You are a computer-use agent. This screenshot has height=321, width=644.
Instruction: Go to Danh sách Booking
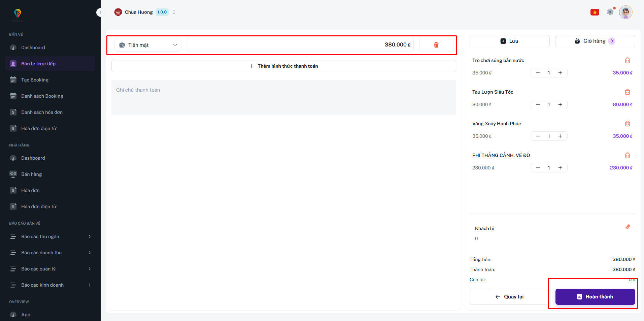tap(42, 96)
